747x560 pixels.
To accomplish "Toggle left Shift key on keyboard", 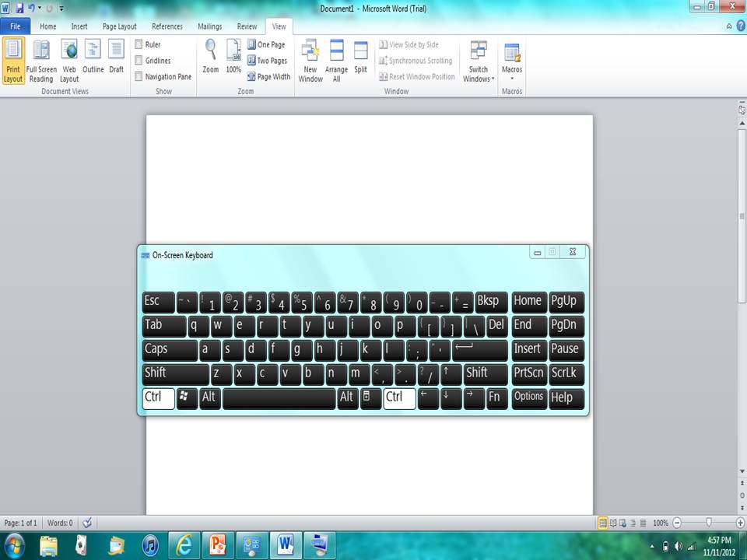I will click(x=175, y=374).
